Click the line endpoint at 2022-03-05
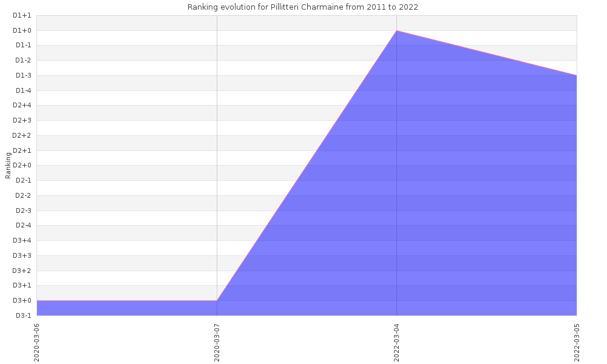The image size is (607, 364). (576, 75)
